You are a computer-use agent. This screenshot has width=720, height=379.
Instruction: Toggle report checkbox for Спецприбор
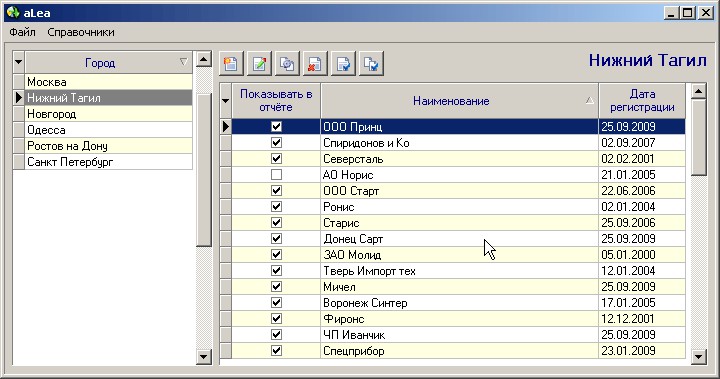[276, 351]
